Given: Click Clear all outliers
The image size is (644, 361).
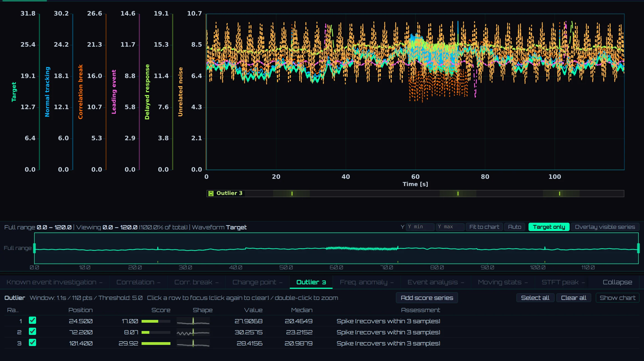Looking at the screenshot, I should 573,298.
